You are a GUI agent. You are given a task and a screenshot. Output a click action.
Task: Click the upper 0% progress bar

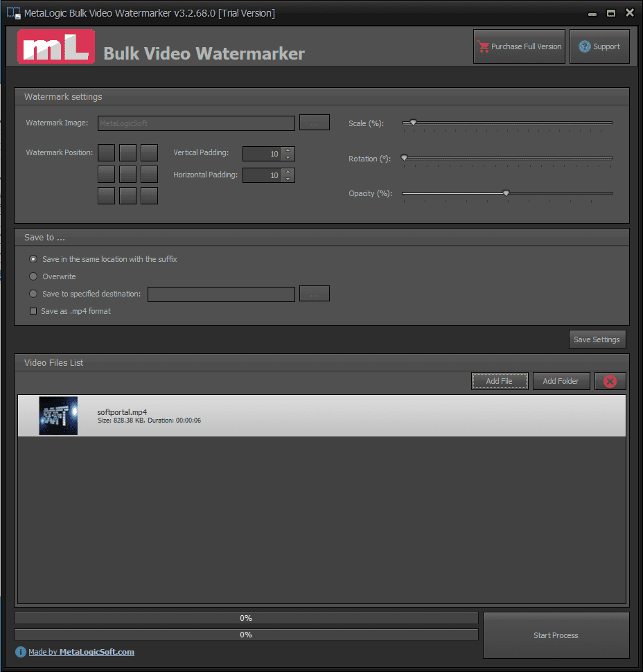(246, 618)
